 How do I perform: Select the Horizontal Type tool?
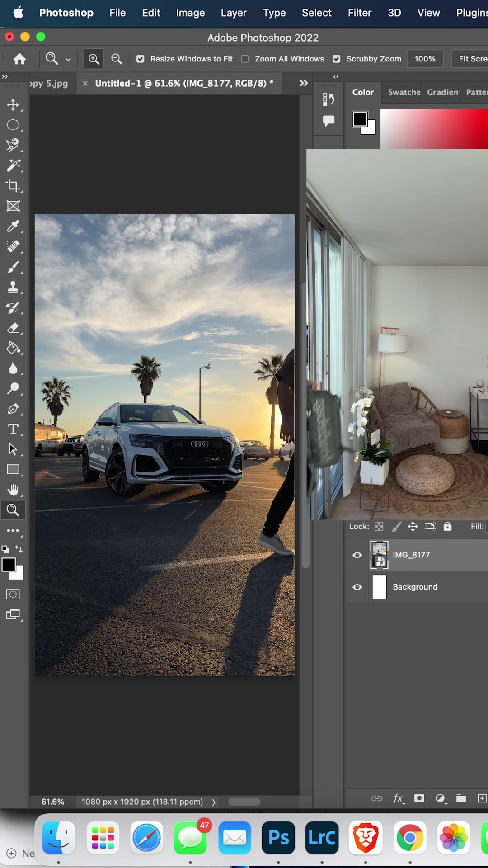pyautogui.click(x=13, y=429)
